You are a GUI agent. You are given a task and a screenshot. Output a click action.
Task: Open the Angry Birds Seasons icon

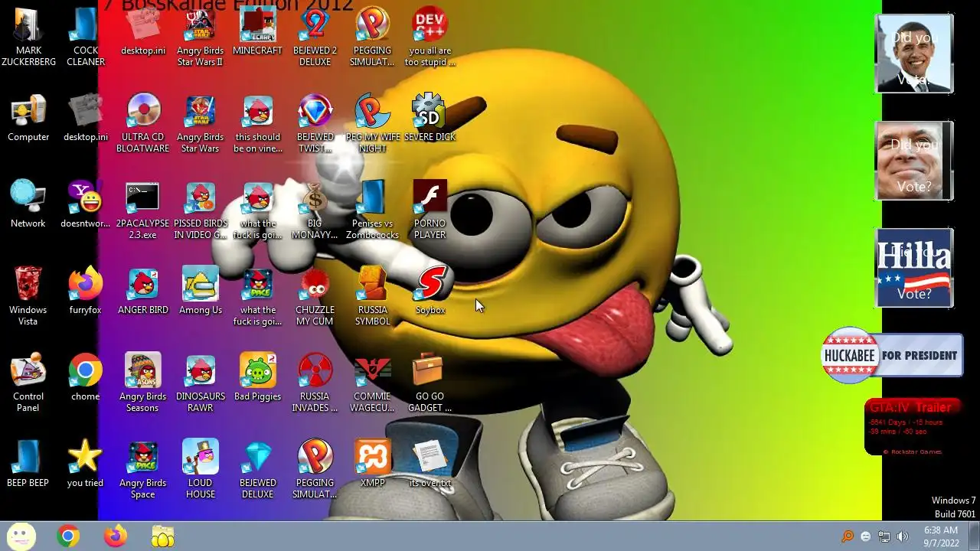point(143,383)
